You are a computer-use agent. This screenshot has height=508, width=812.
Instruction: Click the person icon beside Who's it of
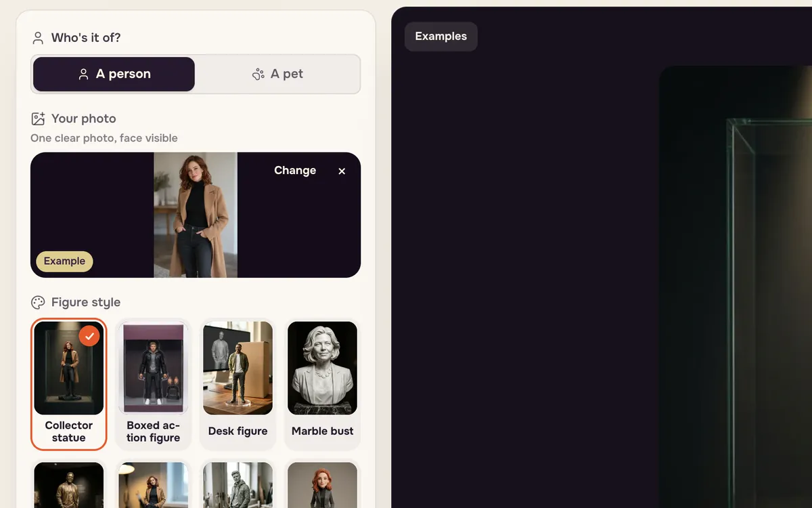click(x=38, y=38)
